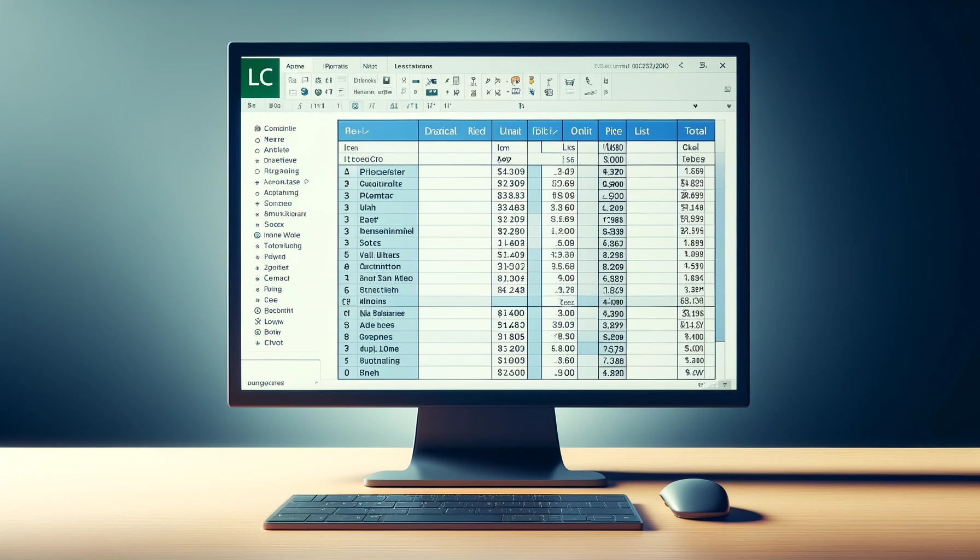Click the circled icon beside Botiy
This screenshot has height=560, width=980.
[x=258, y=332]
